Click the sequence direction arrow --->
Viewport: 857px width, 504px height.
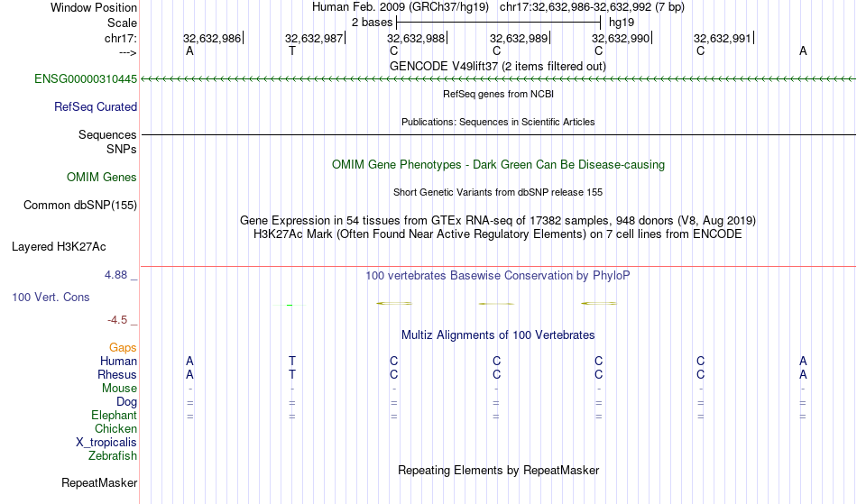coord(127,53)
